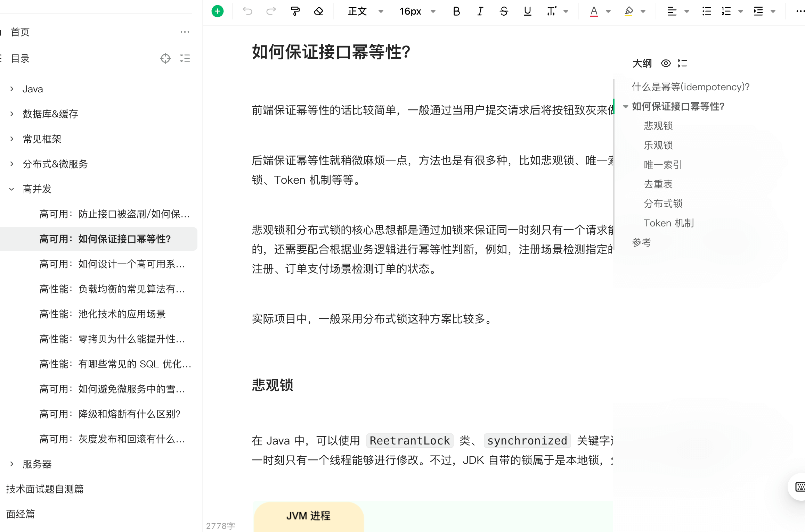Open 技术面试题自测篇 in the sidebar
This screenshot has height=532, width=805.
(45, 489)
